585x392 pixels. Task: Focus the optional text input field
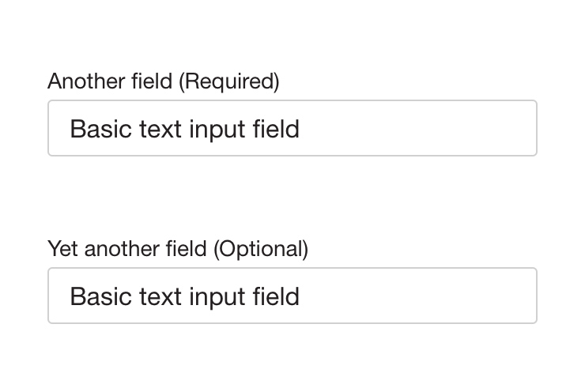292,296
